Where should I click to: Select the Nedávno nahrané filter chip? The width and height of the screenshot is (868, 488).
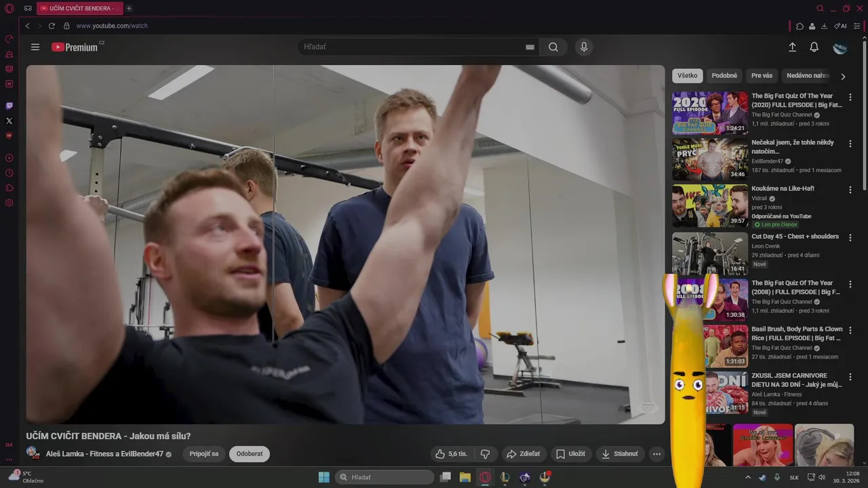coord(808,76)
